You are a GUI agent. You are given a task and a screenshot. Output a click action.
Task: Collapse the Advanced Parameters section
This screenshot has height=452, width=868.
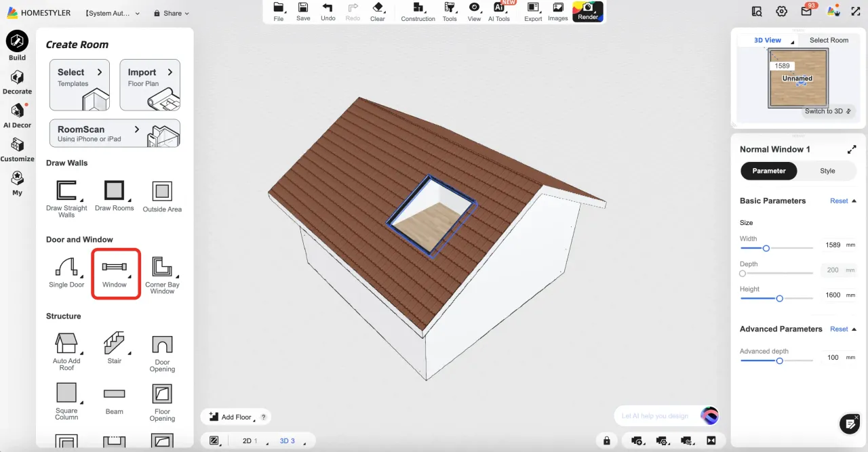(x=854, y=329)
